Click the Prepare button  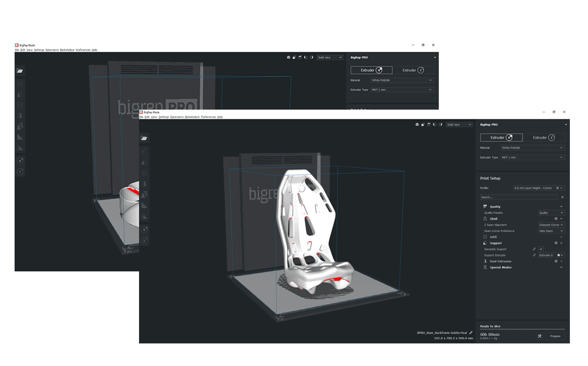pos(555,336)
